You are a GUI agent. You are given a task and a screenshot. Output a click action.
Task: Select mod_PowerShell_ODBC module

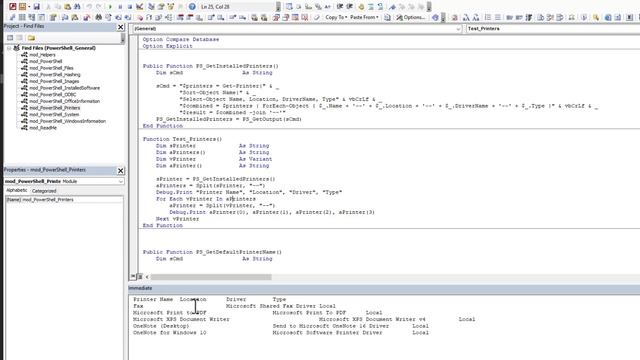point(53,95)
